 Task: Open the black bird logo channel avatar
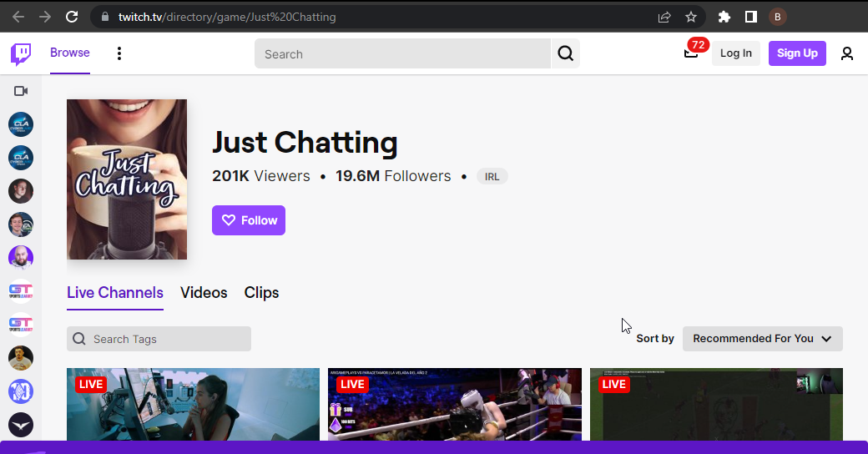tap(21, 426)
